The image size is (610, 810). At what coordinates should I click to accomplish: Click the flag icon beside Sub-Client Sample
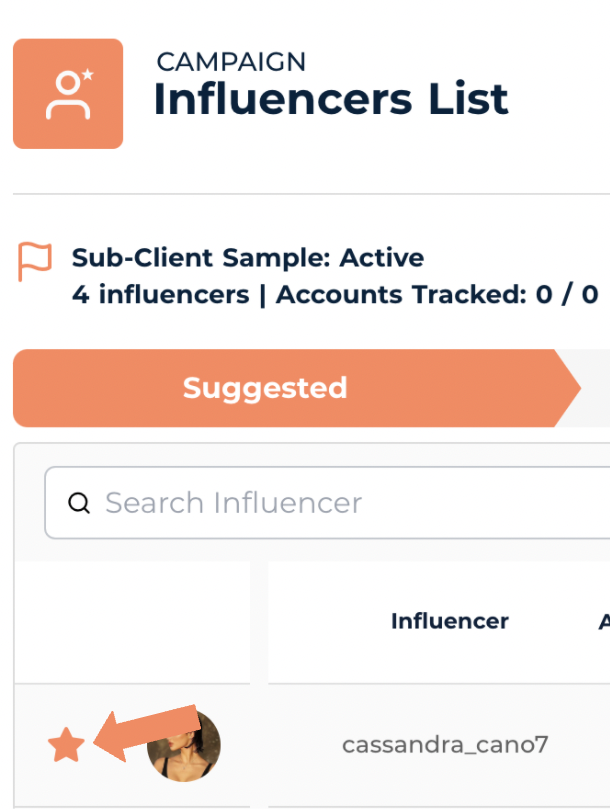click(35, 262)
